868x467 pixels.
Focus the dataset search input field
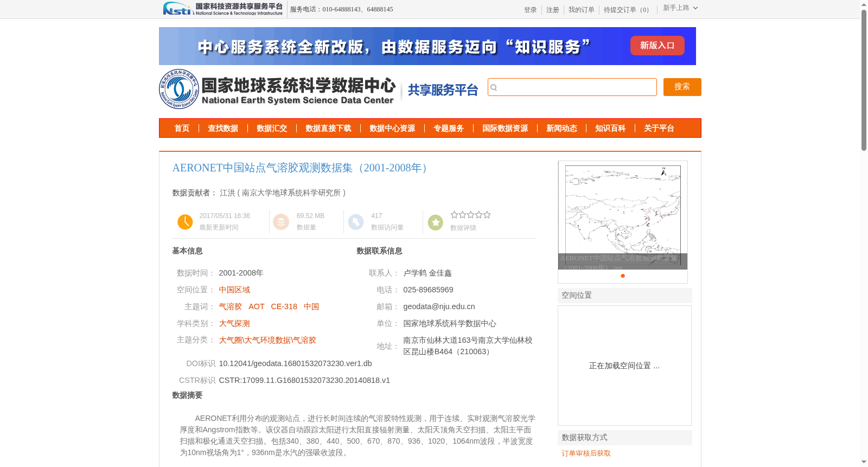tap(572, 87)
